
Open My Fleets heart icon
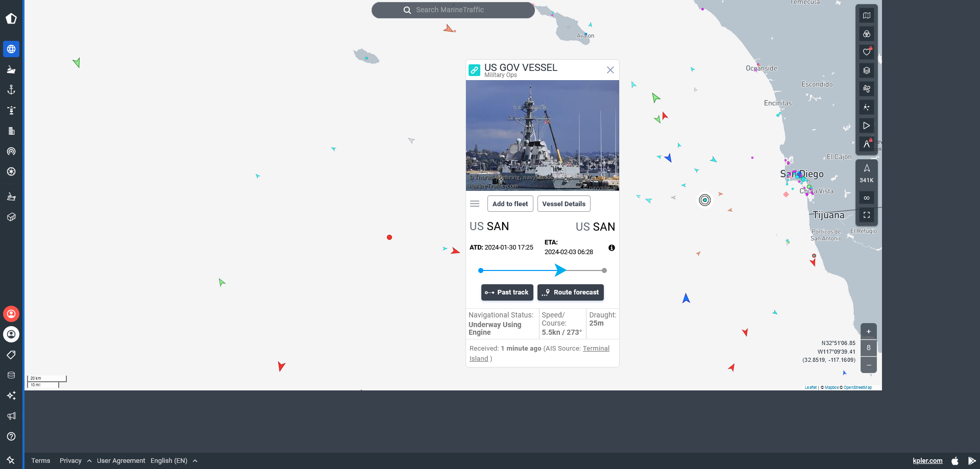[867, 52]
